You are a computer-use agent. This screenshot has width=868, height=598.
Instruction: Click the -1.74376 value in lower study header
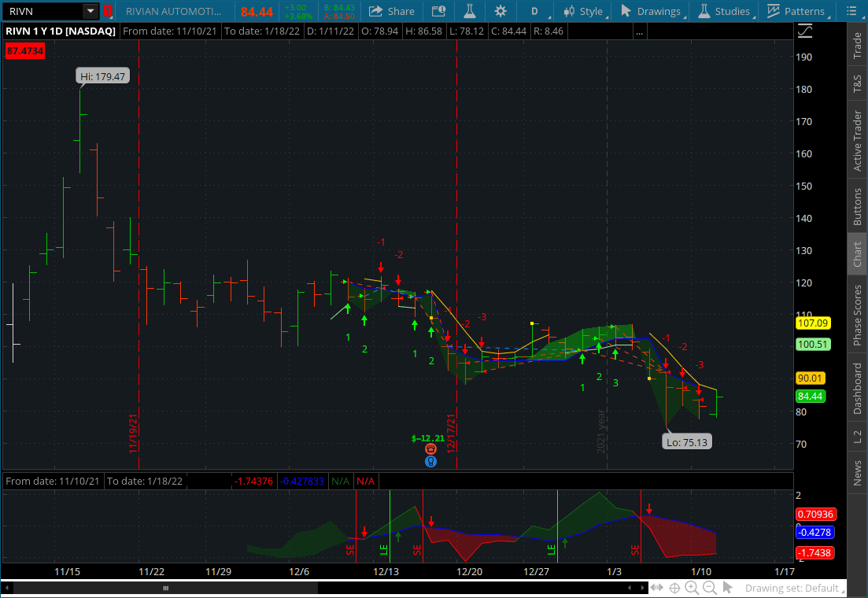(253, 482)
